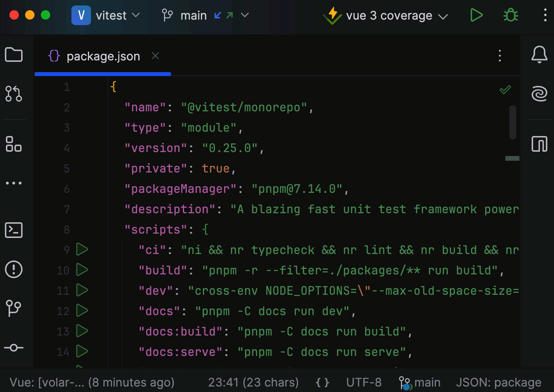Viewport: 554px width, 392px height.
Task: Show more tool windows via ellipsis icon
Action: 14,183
